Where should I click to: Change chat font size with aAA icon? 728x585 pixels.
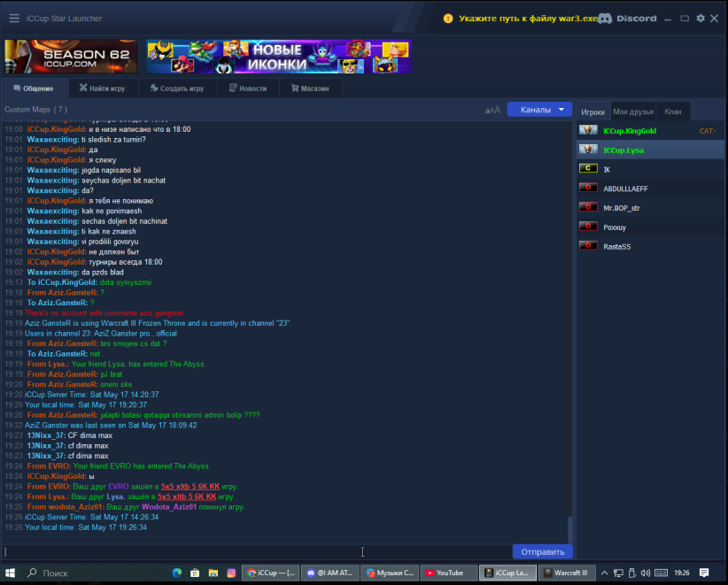pos(492,110)
